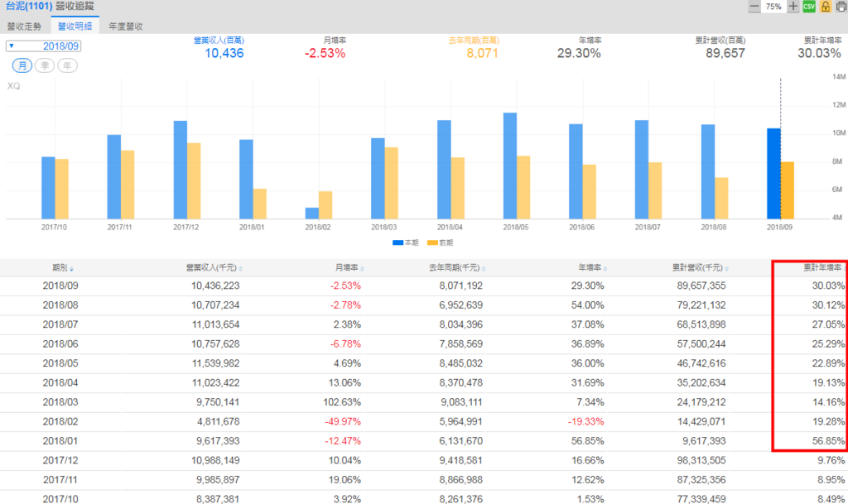The image size is (848, 504).
Task: Switch to the 營收走勢 tab
Action: click(x=24, y=26)
